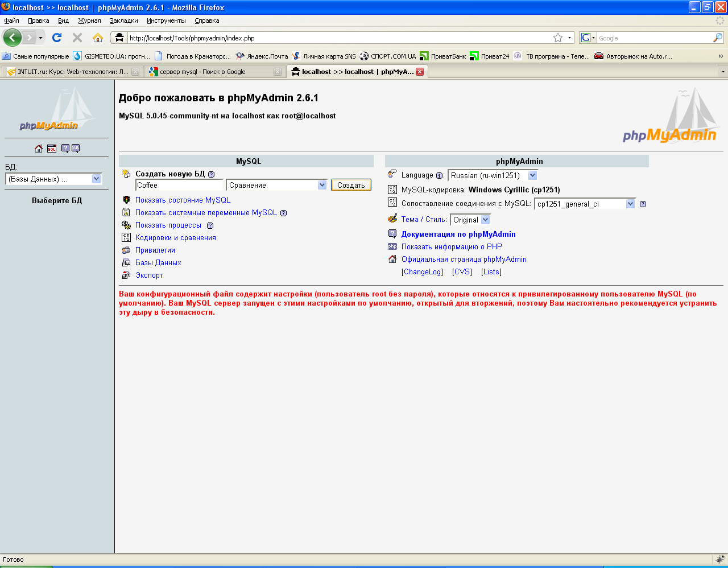Click the Google search input field
This screenshot has height=568, width=728.
click(x=654, y=38)
